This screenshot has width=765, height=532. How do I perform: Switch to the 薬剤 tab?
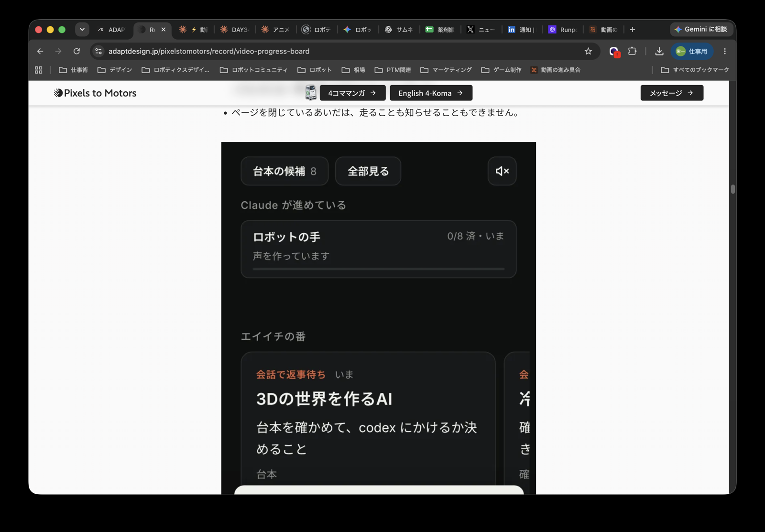click(440, 30)
